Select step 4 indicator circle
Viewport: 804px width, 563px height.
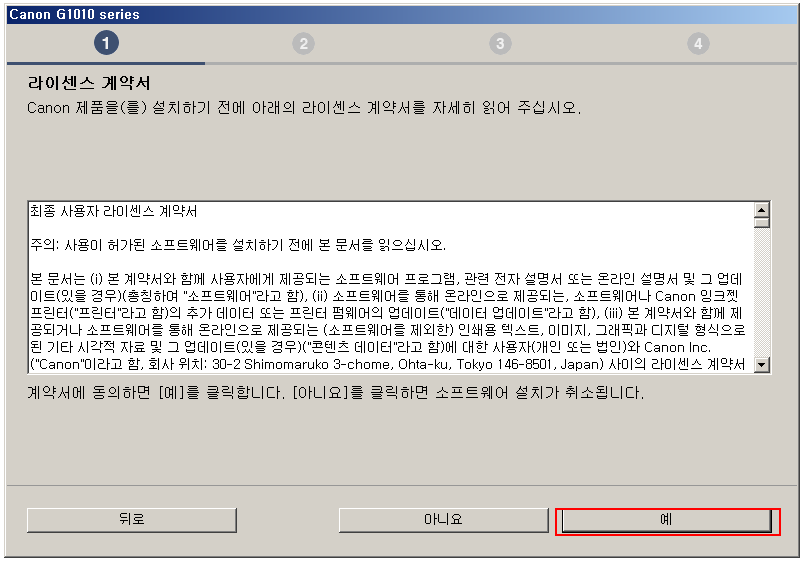pyautogui.click(x=698, y=44)
